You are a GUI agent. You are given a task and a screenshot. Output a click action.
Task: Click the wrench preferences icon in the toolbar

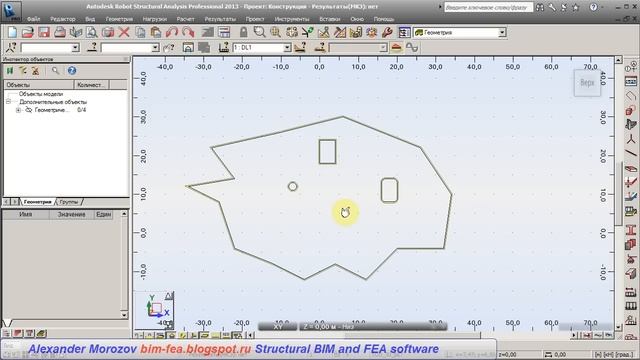[387, 32]
